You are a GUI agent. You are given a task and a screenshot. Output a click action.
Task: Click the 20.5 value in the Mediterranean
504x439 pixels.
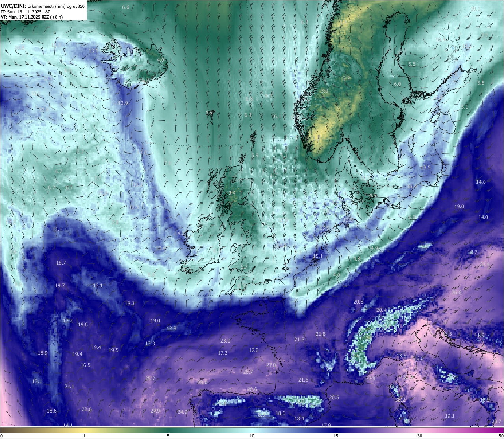334,398
